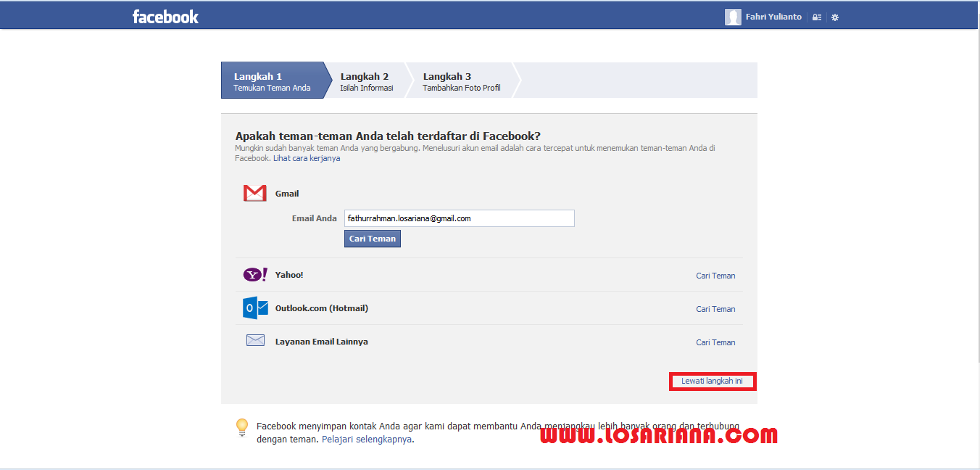Click the Yahoo! provider label
The height and width of the screenshot is (470, 980).
[289, 275]
